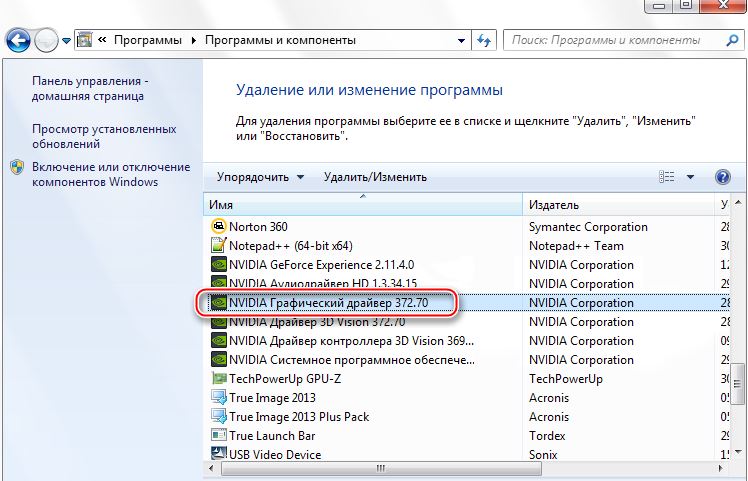The height and width of the screenshot is (481, 748).
Task: Open the Упорядочить menu
Action: coord(260,177)
